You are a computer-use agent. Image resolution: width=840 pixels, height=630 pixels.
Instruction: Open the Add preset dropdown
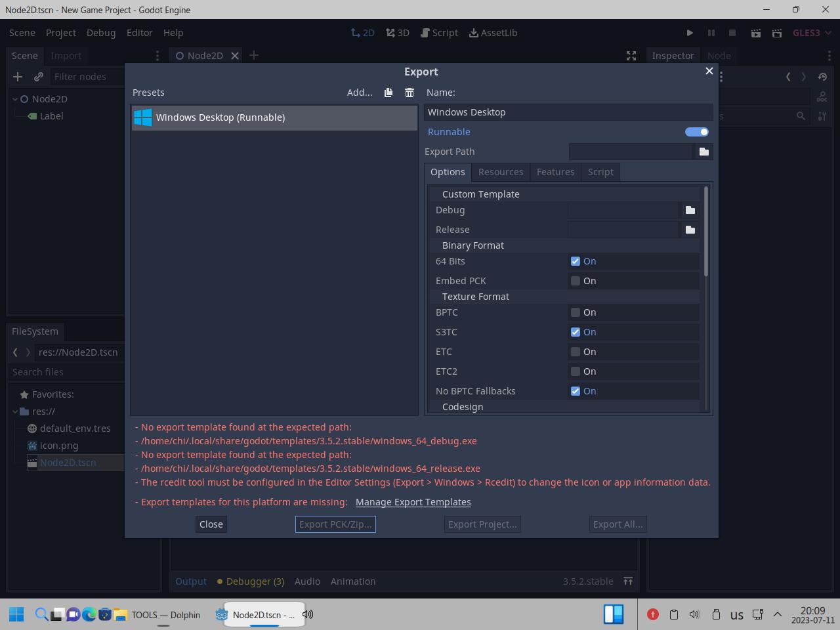point(360,93)
